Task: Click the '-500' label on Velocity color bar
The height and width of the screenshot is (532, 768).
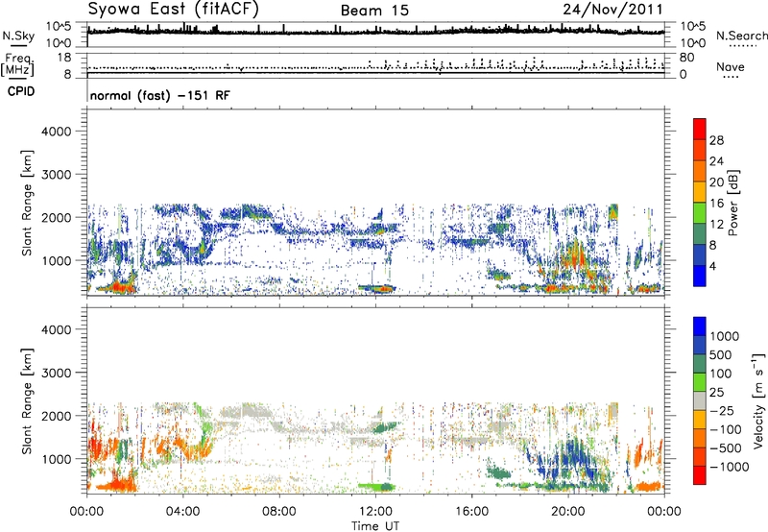Action: [726, 448]
